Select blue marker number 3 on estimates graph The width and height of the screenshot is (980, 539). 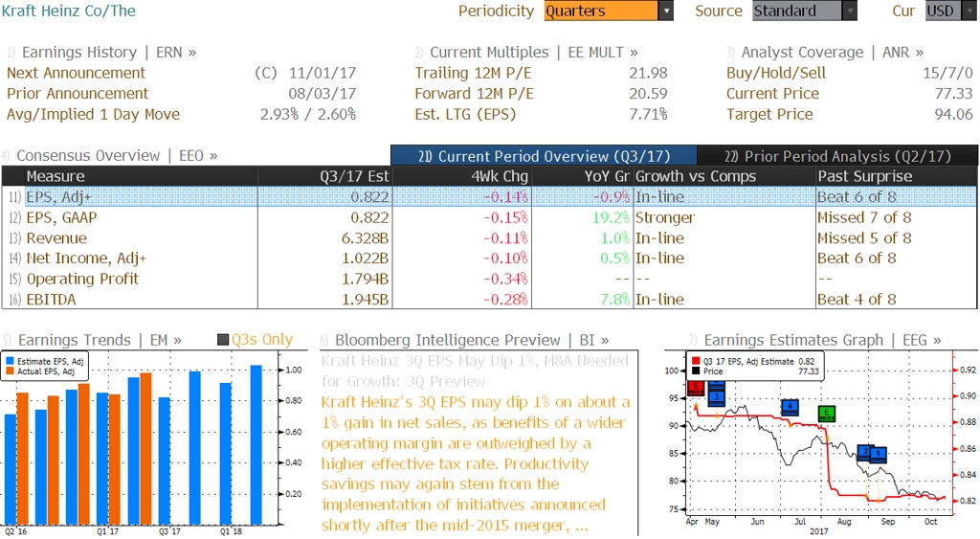click(x=716, y=396)
